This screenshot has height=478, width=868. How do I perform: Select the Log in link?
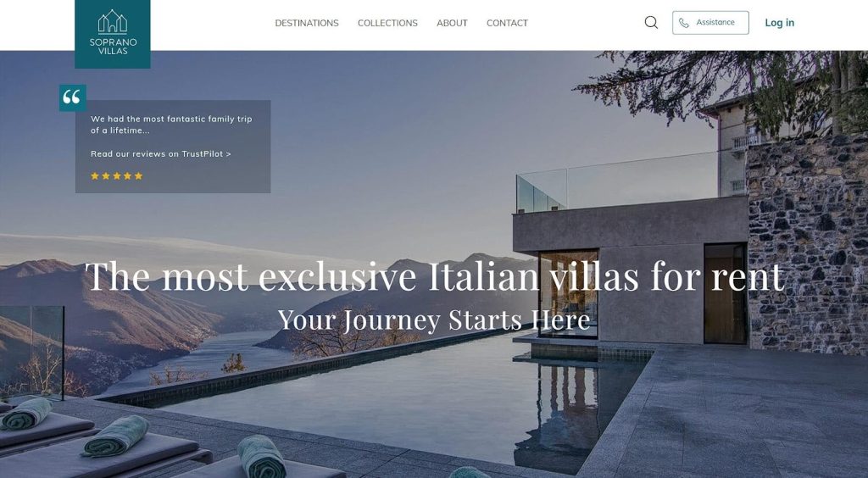click(x=780, y=23)
